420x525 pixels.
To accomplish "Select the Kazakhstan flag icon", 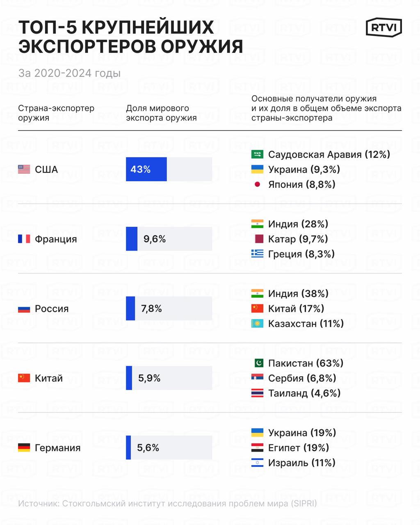I will 257,324.
